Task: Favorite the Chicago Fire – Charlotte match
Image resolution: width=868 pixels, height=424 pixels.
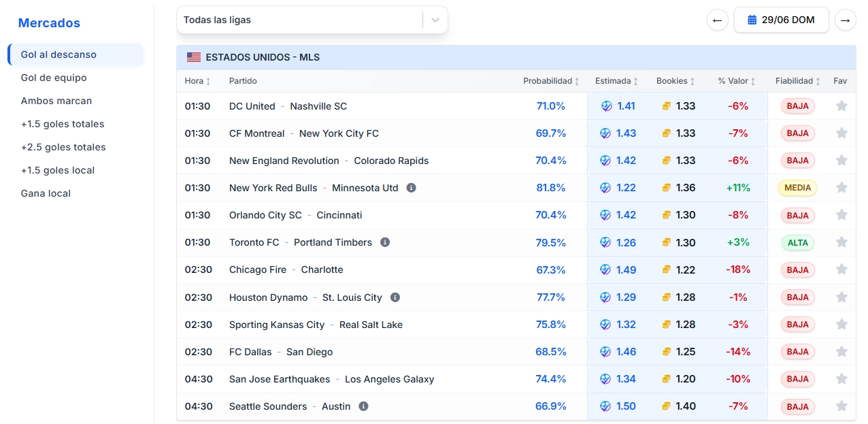Action: click(841, 270)
